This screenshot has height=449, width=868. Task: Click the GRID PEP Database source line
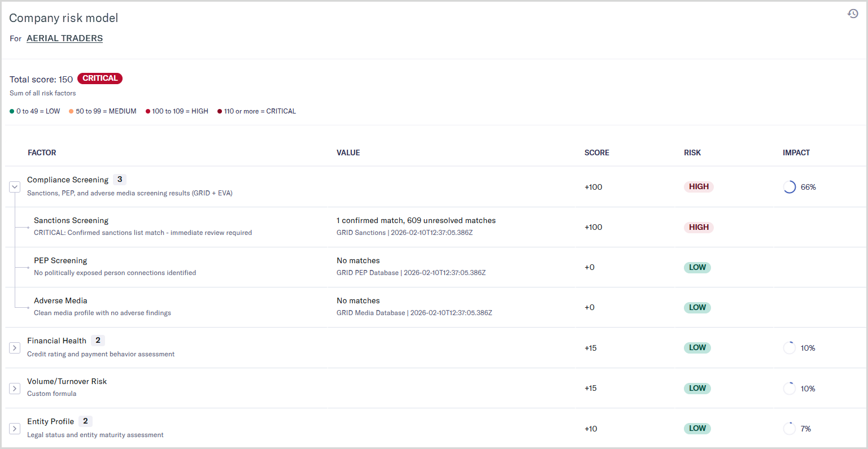(411, 273)
